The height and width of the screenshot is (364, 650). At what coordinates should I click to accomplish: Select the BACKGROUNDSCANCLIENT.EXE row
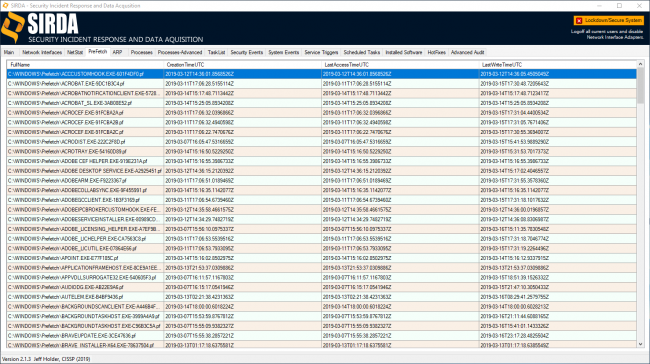322,307
